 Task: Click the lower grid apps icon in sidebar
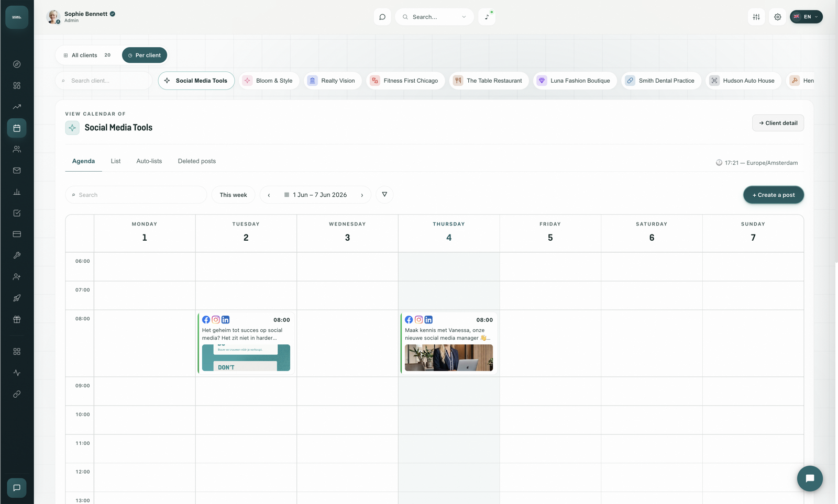tap(17, 352)
